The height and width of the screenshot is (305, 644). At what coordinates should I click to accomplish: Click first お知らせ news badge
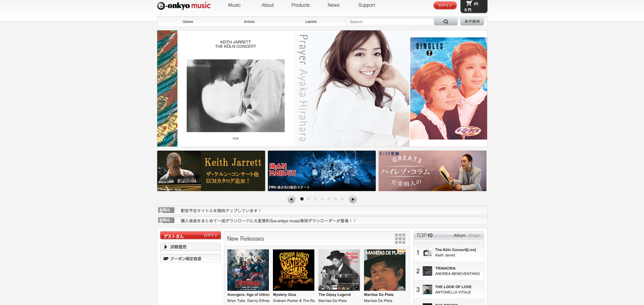(x=166, y=210)
